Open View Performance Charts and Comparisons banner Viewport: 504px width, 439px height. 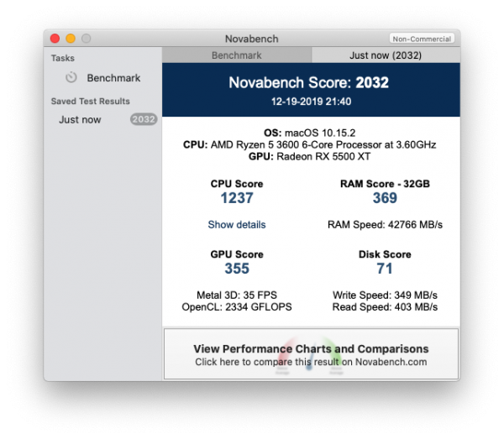coord(311,354)
